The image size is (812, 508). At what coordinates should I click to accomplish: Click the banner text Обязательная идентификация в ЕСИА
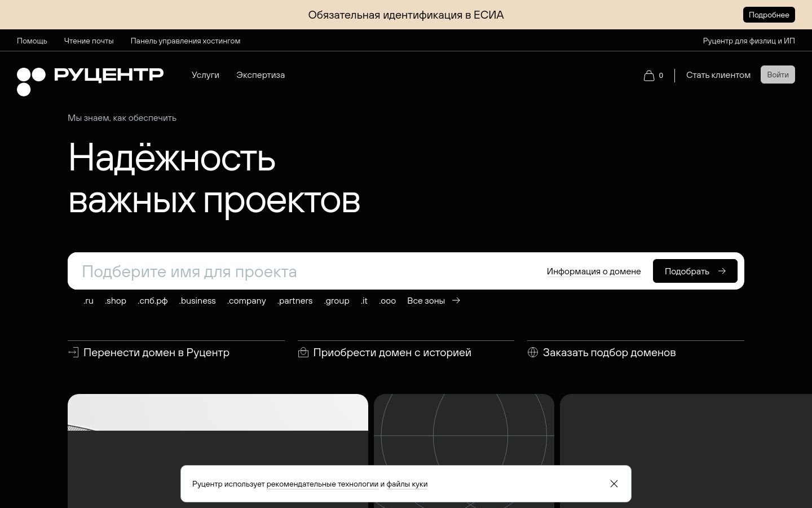point(406,15)
